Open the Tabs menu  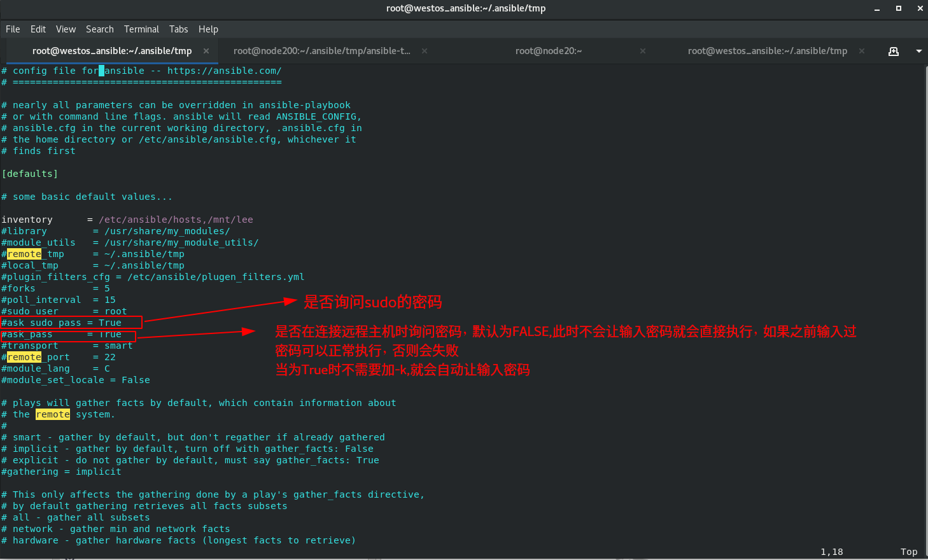point(179,29)
